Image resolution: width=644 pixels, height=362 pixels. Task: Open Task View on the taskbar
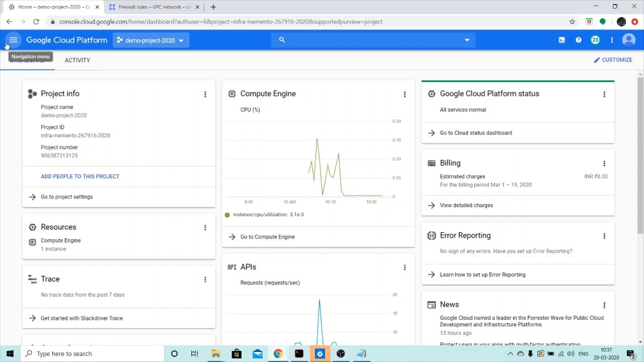pos(194,353)
